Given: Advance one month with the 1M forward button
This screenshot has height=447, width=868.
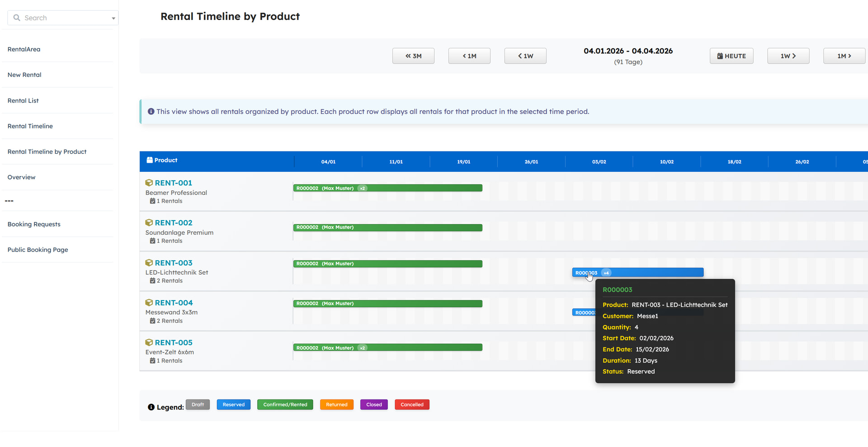Looking at the screenshot, I should coord(844,56).
